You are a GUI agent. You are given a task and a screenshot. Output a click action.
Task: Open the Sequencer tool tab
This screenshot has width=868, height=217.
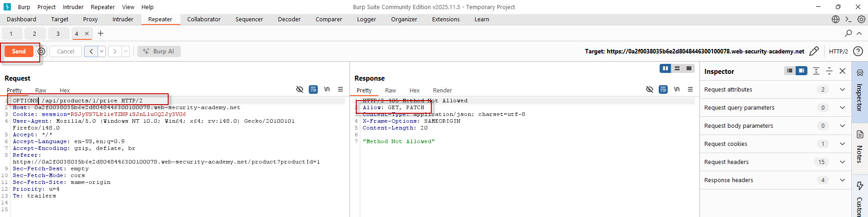point(249,19)
